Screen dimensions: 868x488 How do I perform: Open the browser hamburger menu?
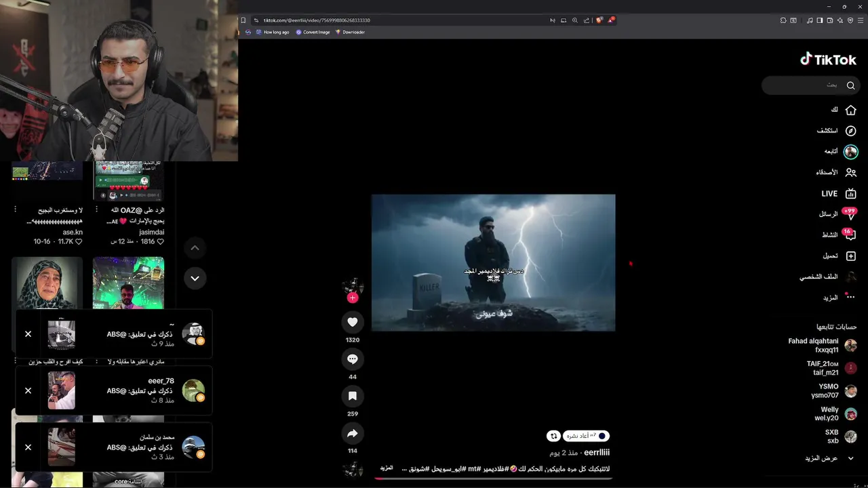click(861, 20)
